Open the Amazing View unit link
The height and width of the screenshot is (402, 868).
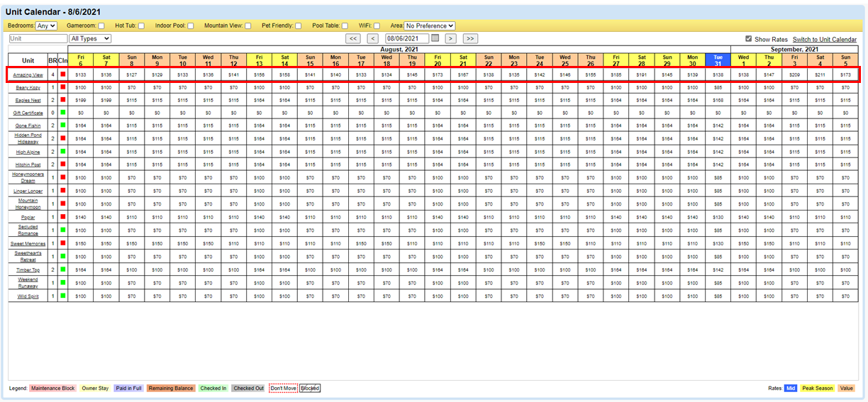tap(28, 74)
